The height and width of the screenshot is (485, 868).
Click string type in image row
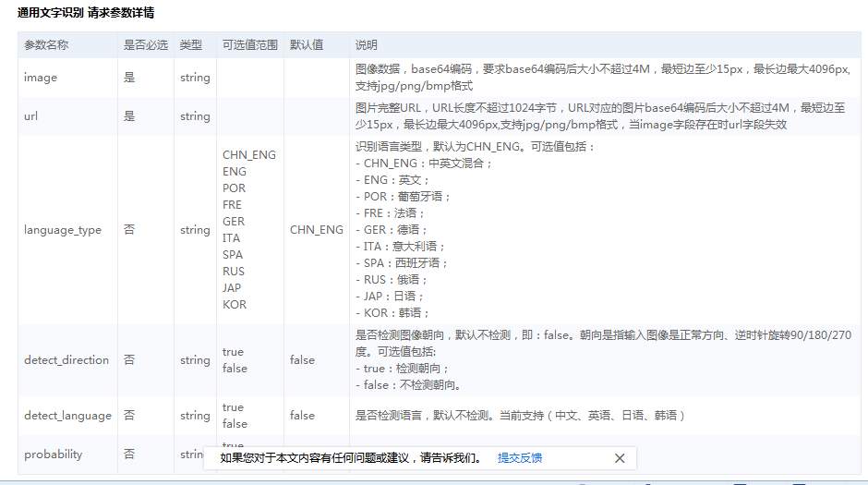click(x=195, y=78)
